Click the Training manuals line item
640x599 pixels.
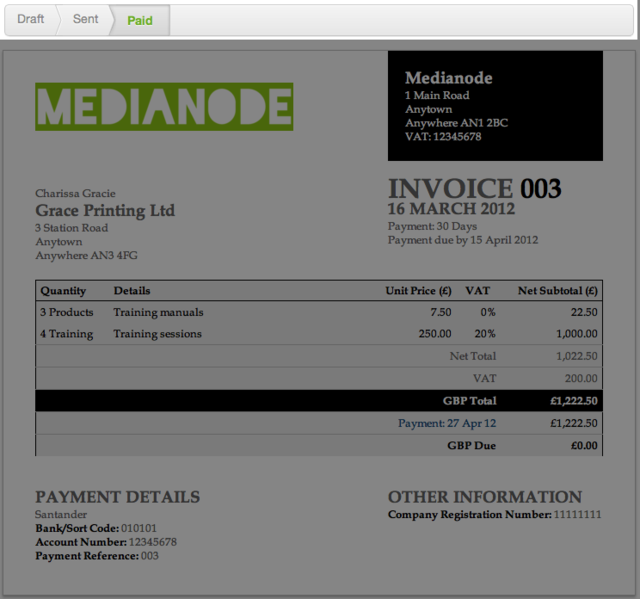(x=158, y=312)
